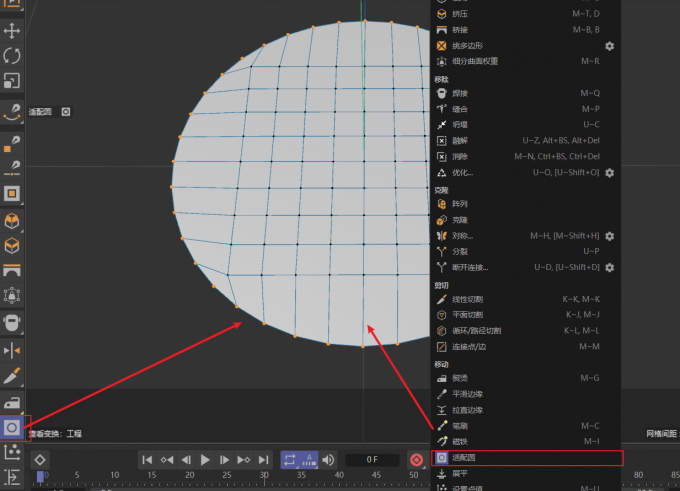The height and width of the screenshot is (491, 680).
Task: Choose 连接点/边 from the context menu
Action: point(526,347)
